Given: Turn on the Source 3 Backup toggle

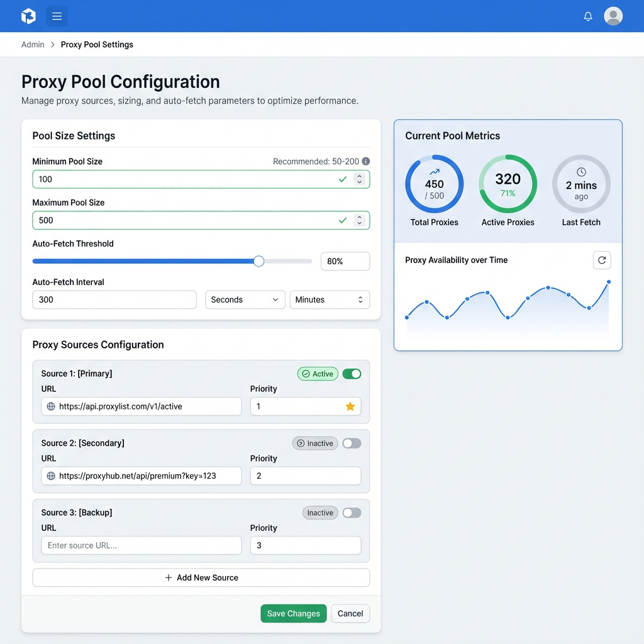Looking at the screenshot, I should pos(352,513).
